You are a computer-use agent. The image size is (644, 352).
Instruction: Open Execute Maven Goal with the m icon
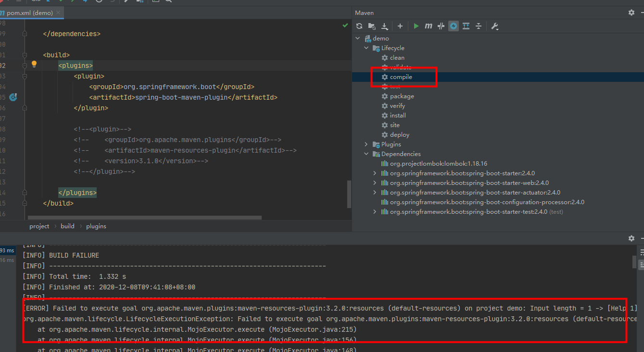coord(428,26)
